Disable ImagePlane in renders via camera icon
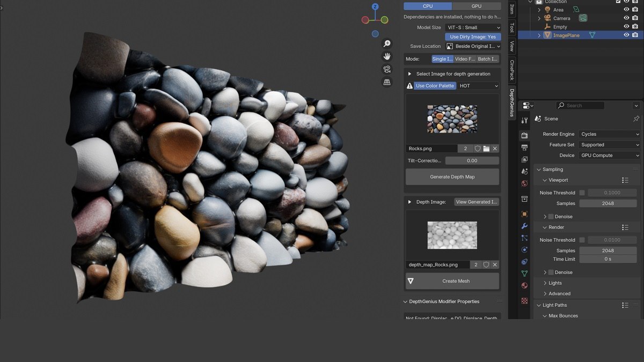This screenshot has height=362, width=644. pyautogui.click(x=635, y=35)
